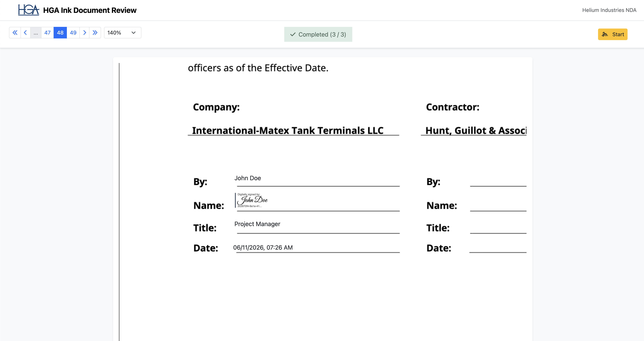Click the yellow Start button
The width and height of the screenshot is (644, 341).
[613, 35]
